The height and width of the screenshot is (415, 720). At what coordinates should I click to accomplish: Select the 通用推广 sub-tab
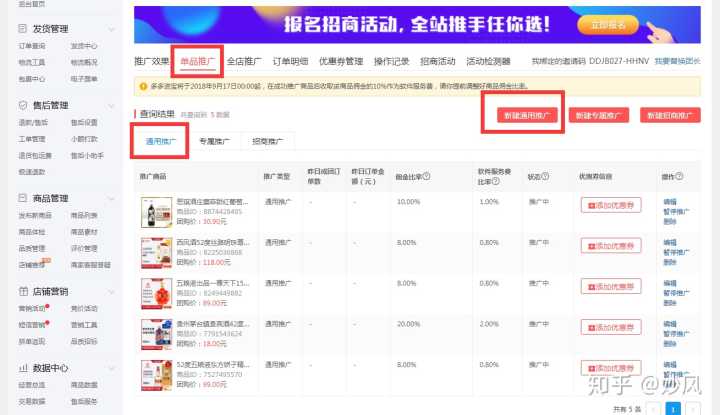pos(161,141)
